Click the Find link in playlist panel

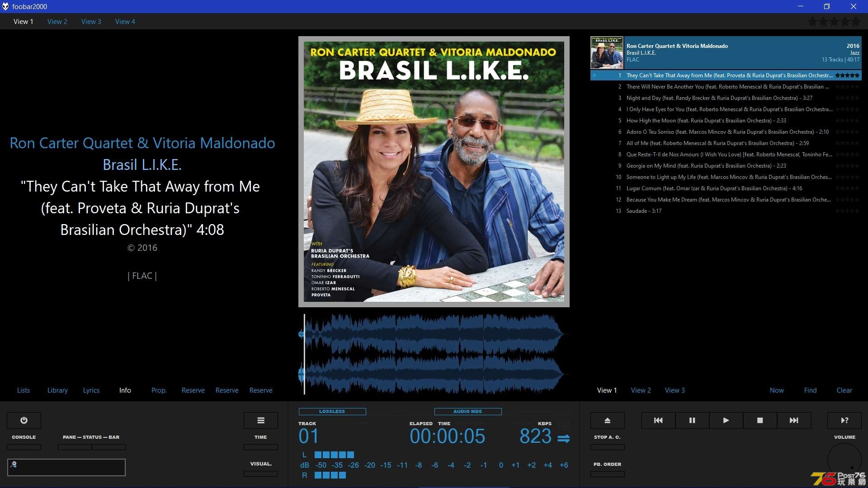tap(811, 390)
